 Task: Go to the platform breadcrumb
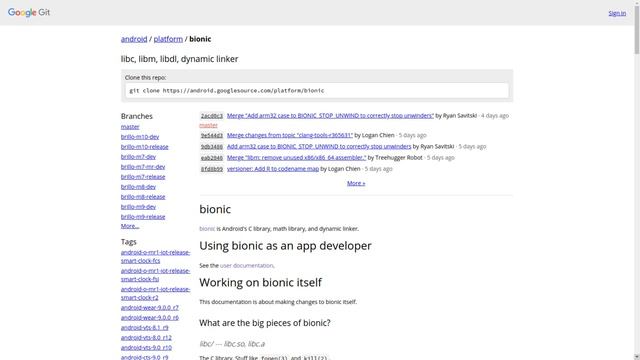[x=168, y=39]
